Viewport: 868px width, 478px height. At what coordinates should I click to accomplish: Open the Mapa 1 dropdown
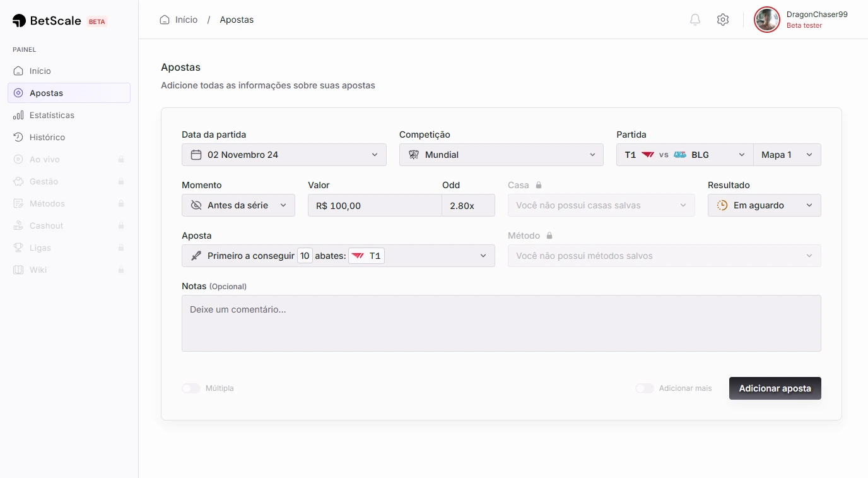tap(787, 155)
